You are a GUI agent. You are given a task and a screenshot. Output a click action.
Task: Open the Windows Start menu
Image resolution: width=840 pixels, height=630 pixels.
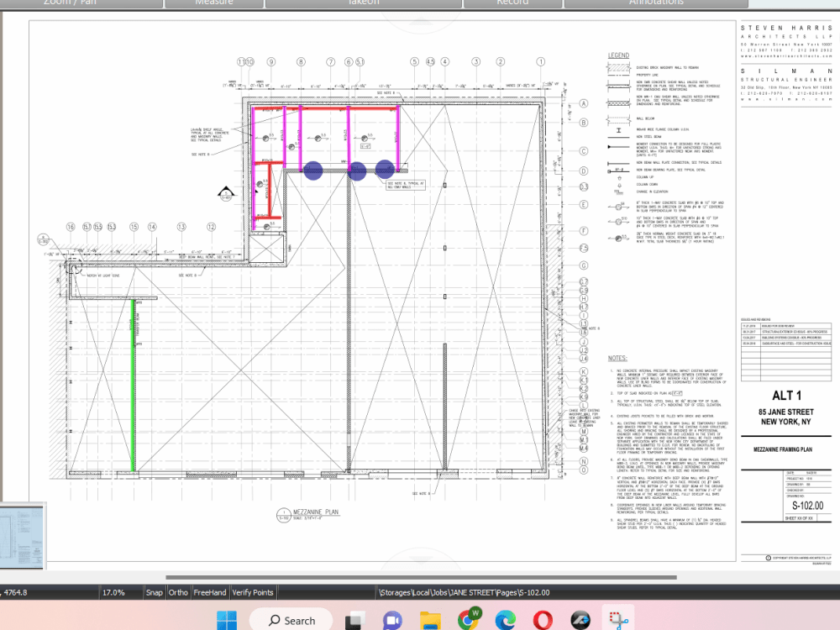click(x=227, y=621)
